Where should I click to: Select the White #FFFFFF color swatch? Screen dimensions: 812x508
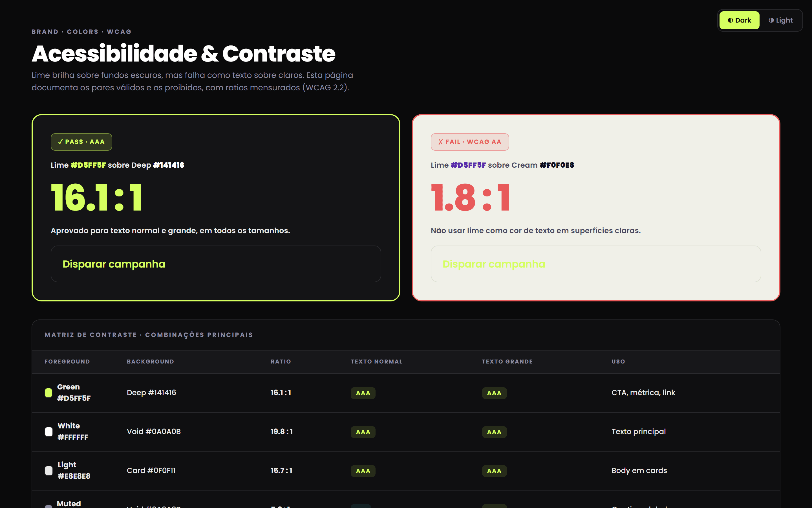click(49, 432)
